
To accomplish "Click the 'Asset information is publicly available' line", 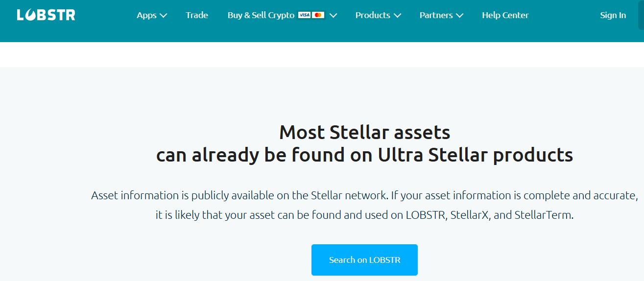I will 364,195.
